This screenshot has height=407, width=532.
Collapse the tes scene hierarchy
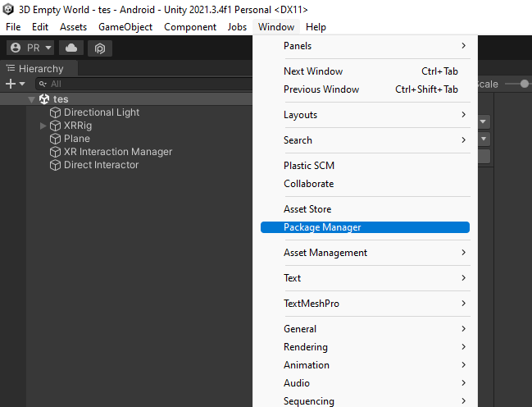point(32,99)
